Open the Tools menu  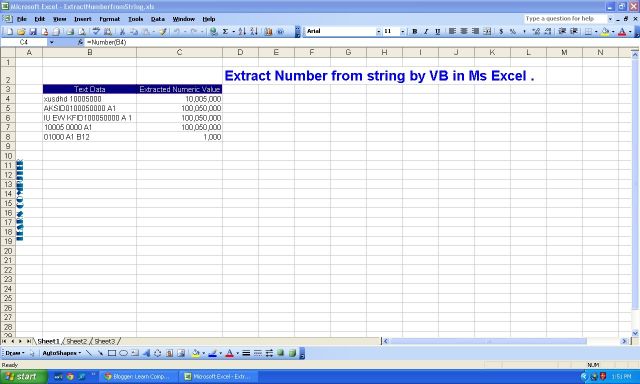(136, 19)
